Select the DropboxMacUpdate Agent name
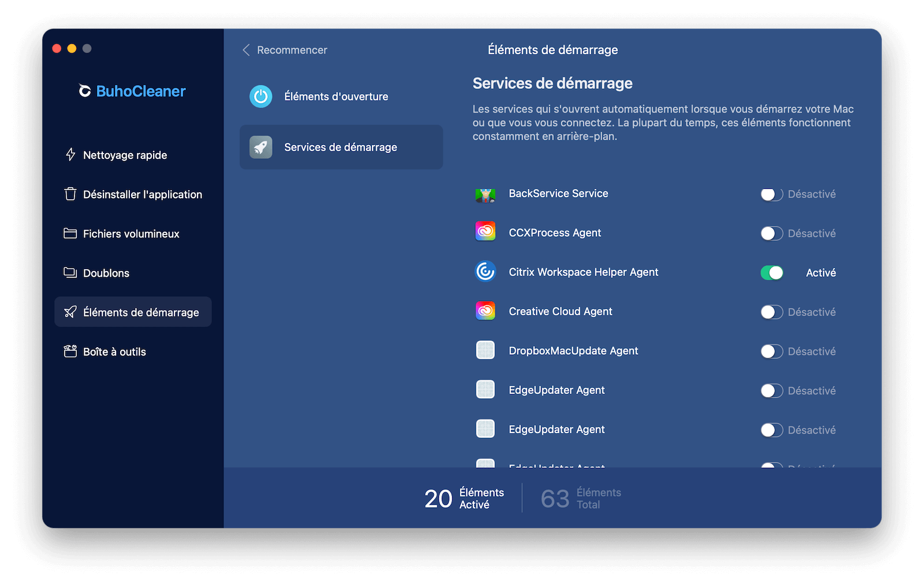 pyautogui.click(x=573, y=351)
